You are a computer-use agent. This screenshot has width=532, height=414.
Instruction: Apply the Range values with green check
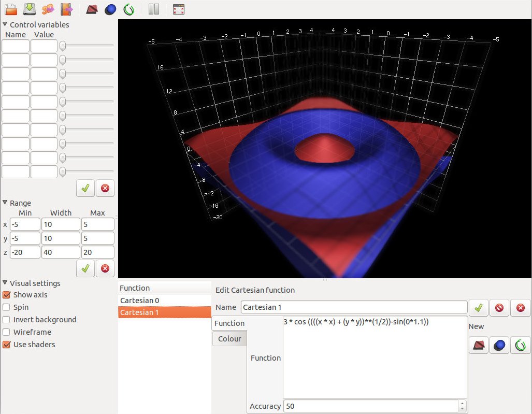pos(85,268)
